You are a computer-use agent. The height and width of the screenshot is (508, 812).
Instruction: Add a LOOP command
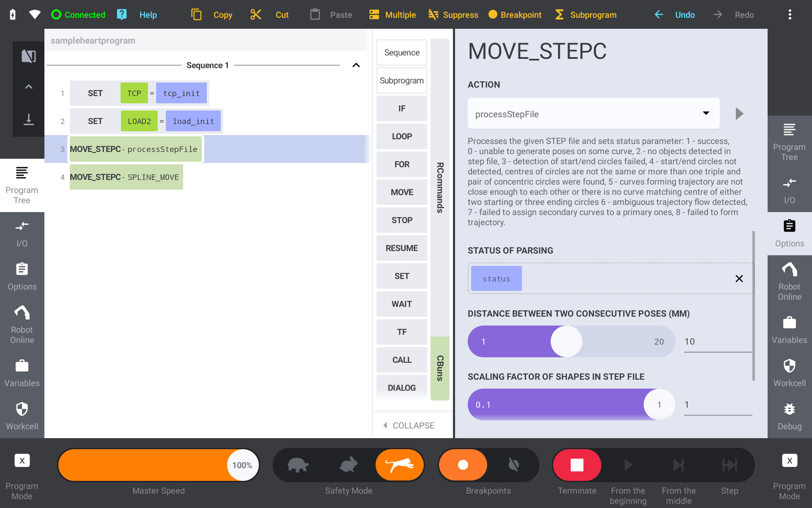tap(401, 136)
